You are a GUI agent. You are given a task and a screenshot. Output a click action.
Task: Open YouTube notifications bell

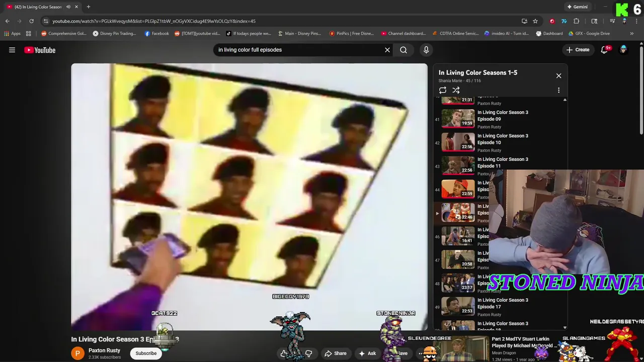[x=604, y=50]
